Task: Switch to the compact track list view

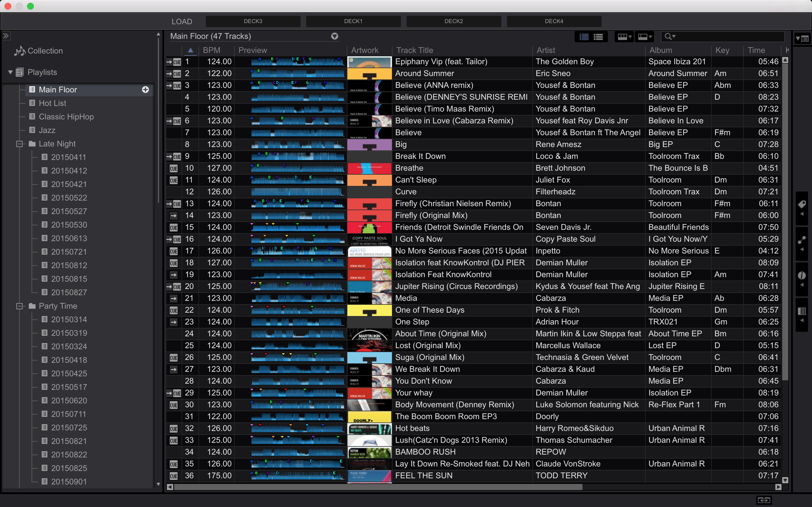Action: tap(584, 37)
